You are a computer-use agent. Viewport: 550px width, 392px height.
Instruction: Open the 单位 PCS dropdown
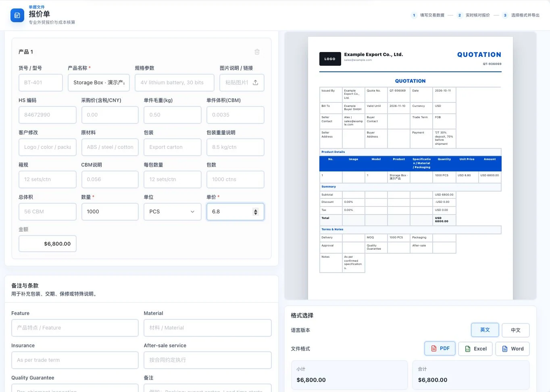[x=173, y=212]
